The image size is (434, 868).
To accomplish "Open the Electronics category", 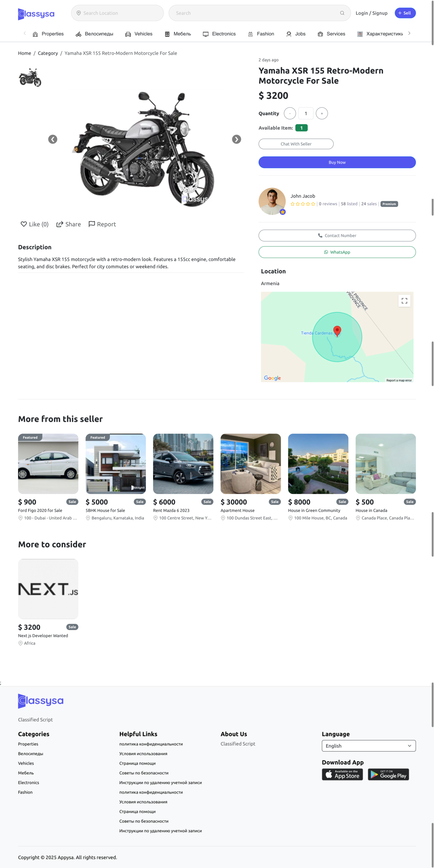I will (x=219, y=34).
